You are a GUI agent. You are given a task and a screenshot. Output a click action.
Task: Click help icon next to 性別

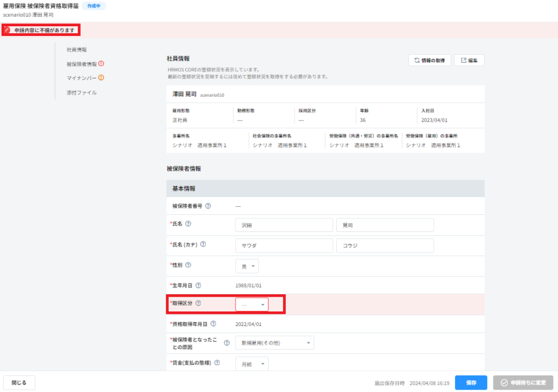click(x=188, y=265)
